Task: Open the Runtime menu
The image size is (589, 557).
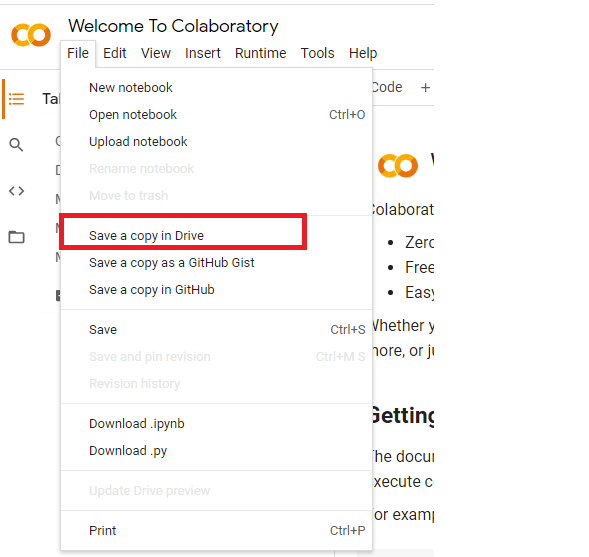Action: tap(260, 53)
